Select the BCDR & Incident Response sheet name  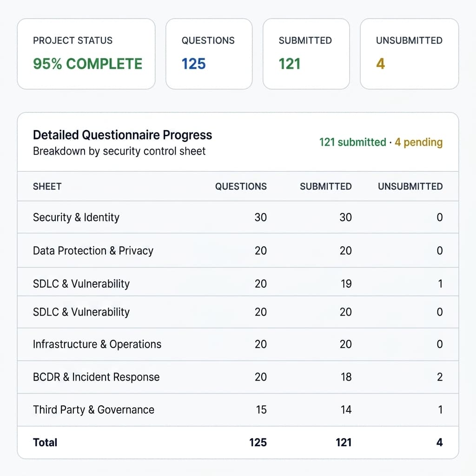[96, 377]
